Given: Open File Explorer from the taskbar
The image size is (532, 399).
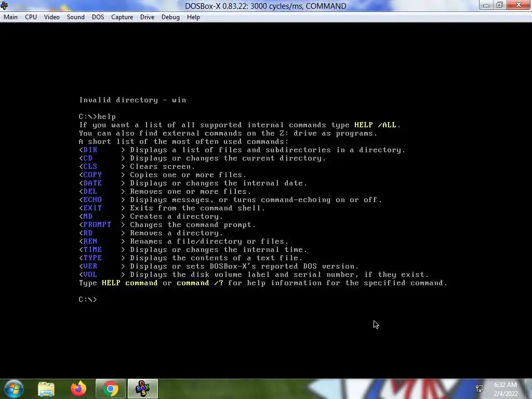Looking at the screenshot, I should (x=46, y=389).
